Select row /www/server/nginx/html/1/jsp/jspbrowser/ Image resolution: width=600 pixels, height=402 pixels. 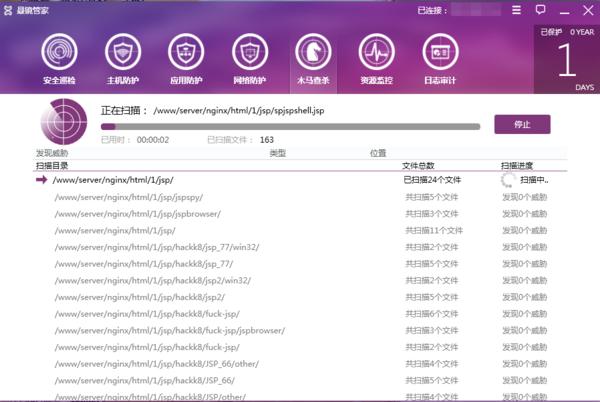coord(302,214)
